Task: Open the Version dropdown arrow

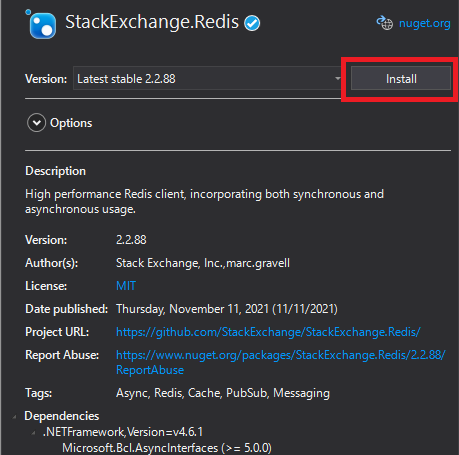Action: [338, 79]
